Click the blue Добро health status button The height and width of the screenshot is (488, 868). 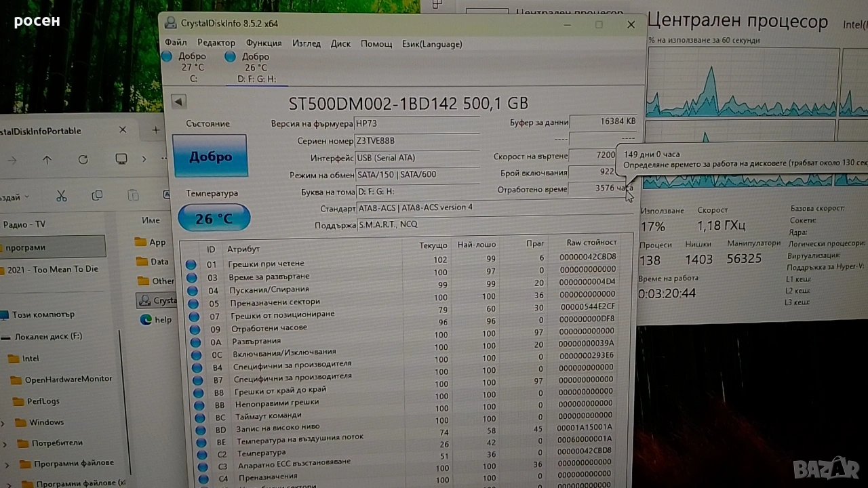tap(210, 156)
